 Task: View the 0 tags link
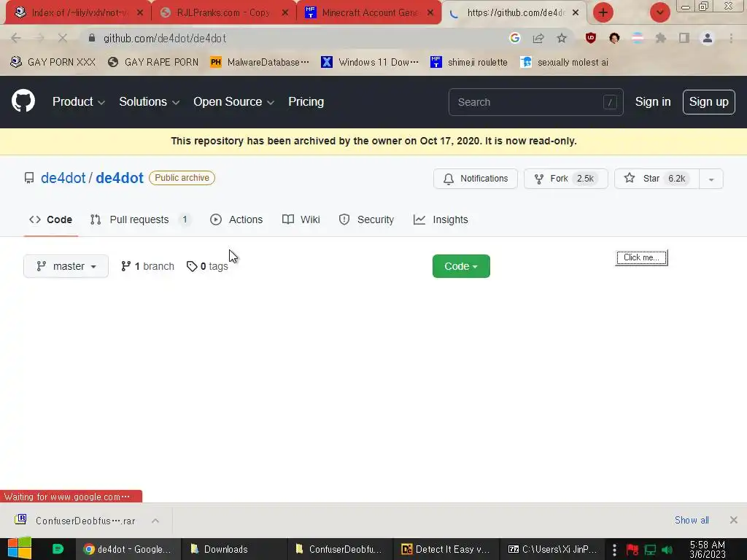point(208,266)
